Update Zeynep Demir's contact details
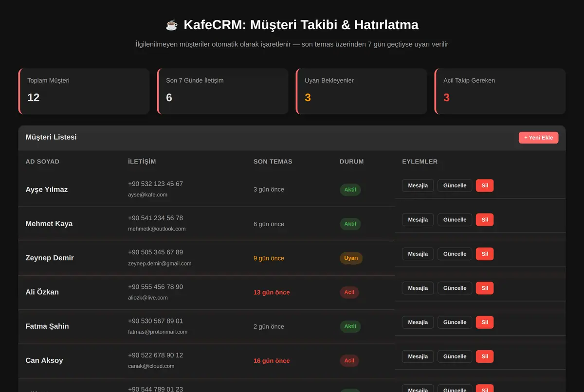Screen dimensions: 584x392 pyautogui.click(x=455, y=254)
